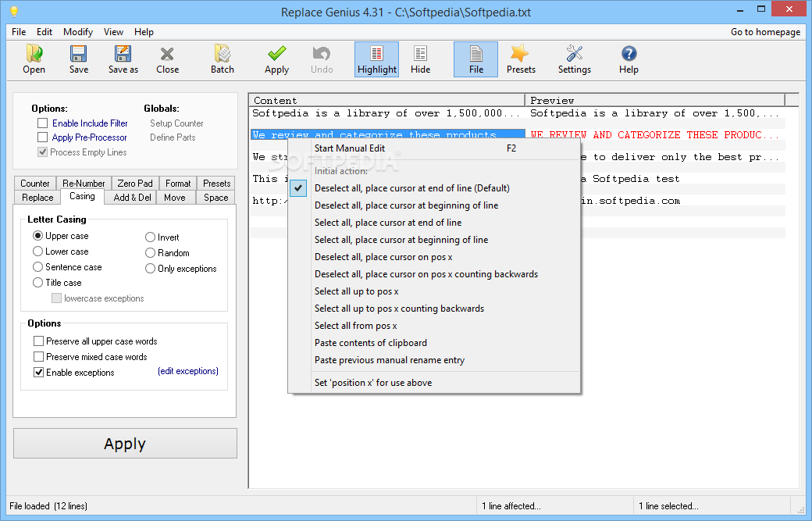Check Preserve all upper case words
This screenshot has height=521, width=812.
click(38, 341)
